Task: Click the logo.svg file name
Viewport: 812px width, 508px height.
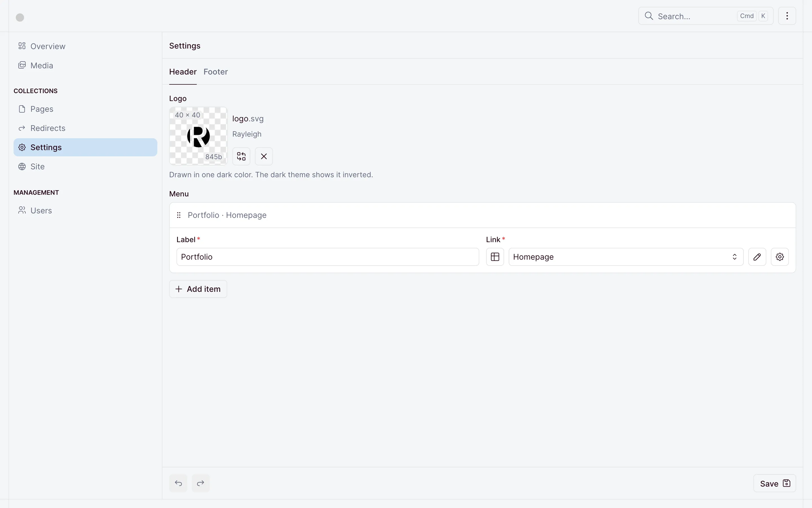Action: pyautogui.click(x=248, y=119)
